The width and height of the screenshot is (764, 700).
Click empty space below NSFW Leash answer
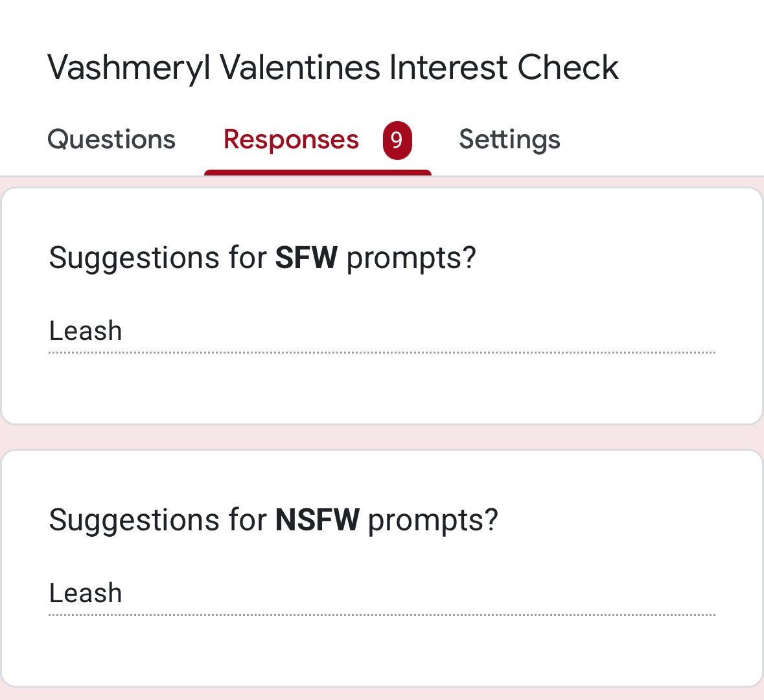coord(382,651)
